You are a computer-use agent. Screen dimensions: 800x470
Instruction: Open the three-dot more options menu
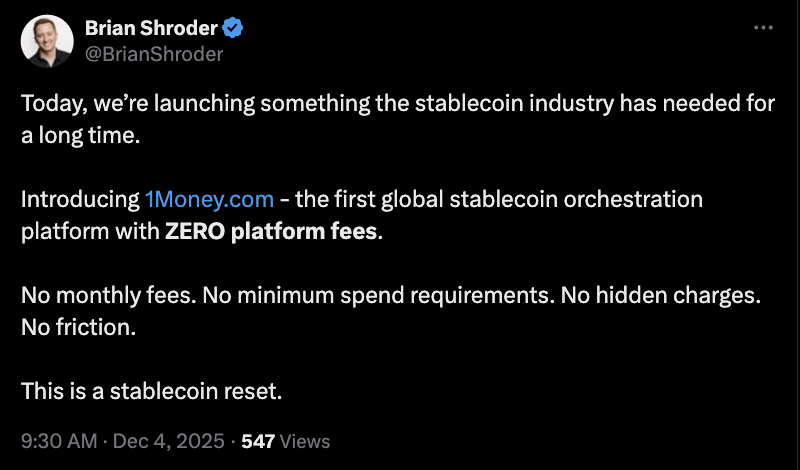pos(763,29)
